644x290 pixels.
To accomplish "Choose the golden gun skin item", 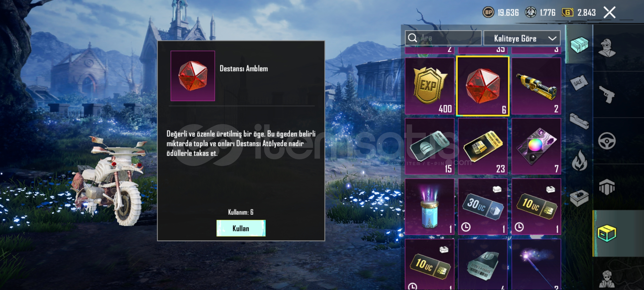I will [x=536, y=86].
